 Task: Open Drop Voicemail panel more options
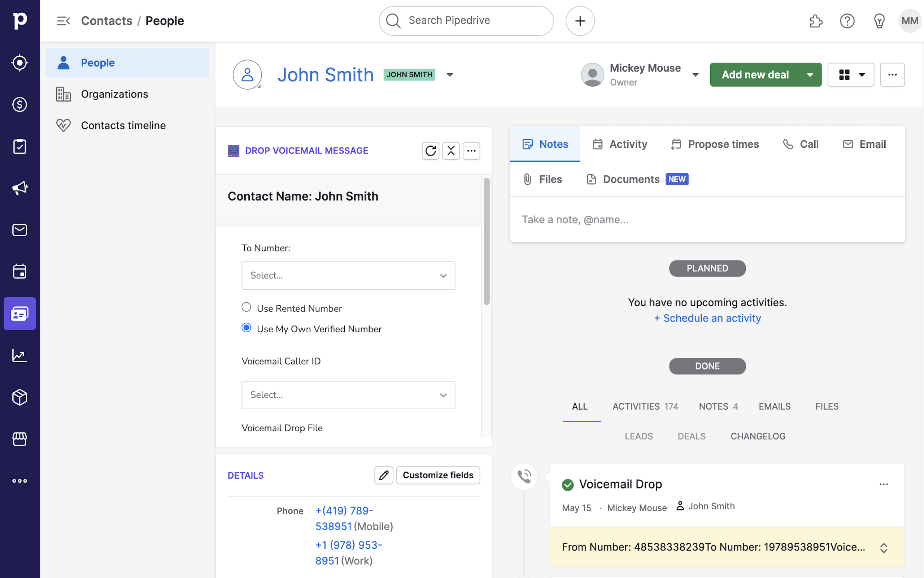[x=471, y=151]
